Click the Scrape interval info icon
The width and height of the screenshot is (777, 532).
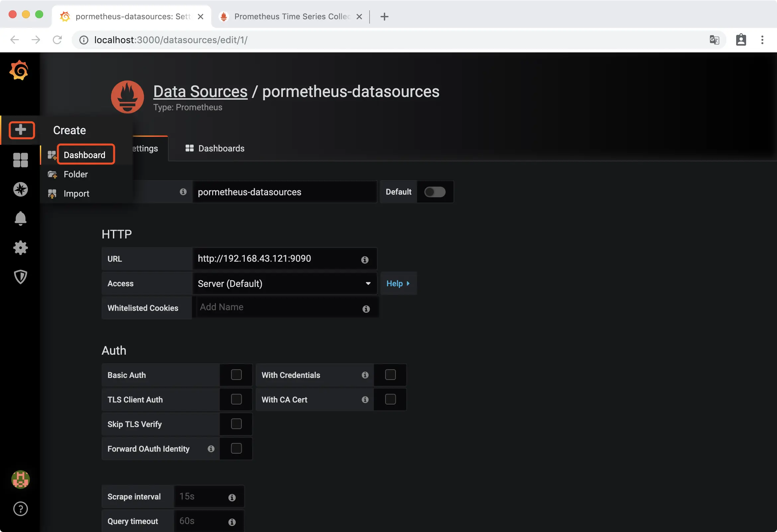[x=232, y=497]
